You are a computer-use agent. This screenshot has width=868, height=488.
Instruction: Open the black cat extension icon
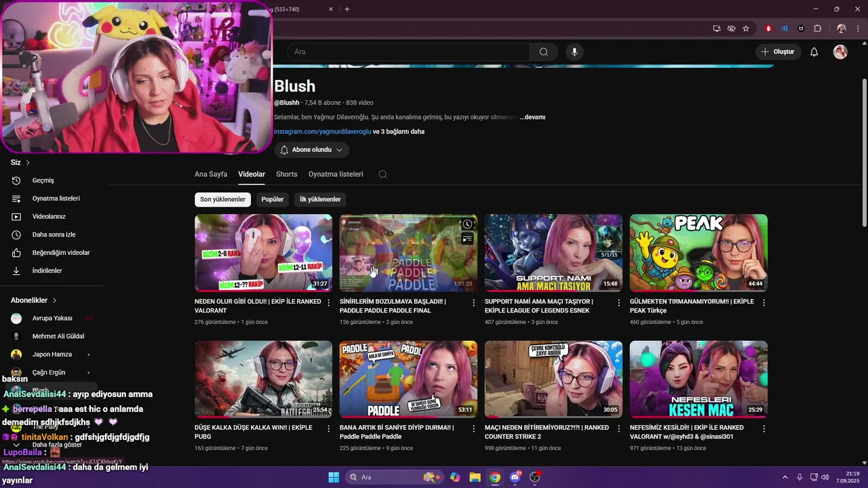coord(801,28)
